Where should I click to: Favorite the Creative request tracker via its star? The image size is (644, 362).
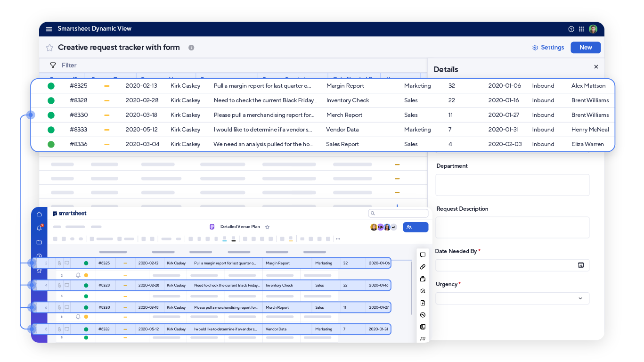point(49,47)
